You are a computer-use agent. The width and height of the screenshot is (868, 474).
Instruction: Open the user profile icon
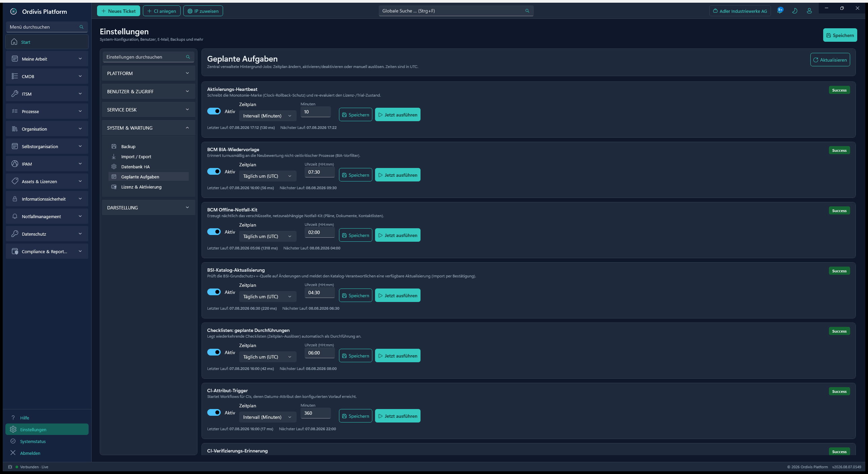point(809,11)
